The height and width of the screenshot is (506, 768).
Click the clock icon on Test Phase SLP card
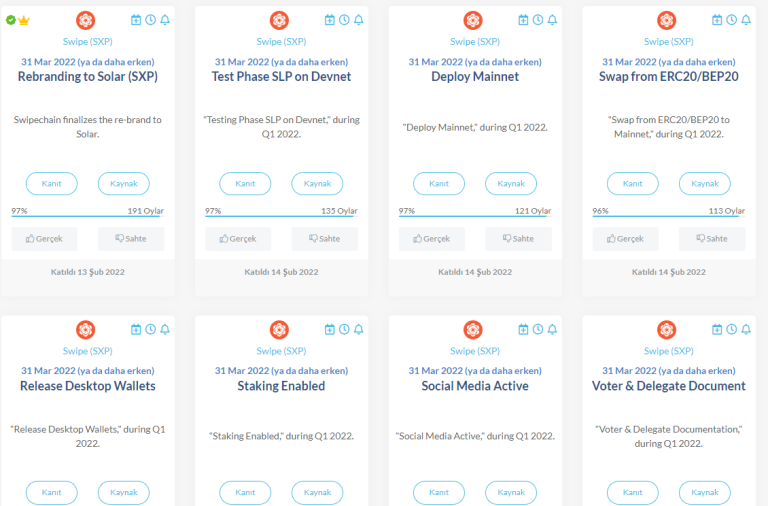click(x=344, y=20)
